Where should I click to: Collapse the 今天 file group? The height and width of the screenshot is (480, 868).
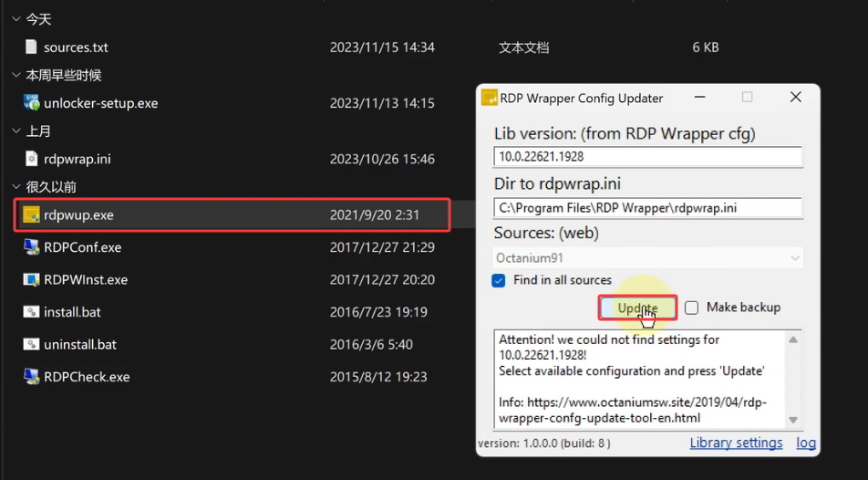click(x=15, y=19)
